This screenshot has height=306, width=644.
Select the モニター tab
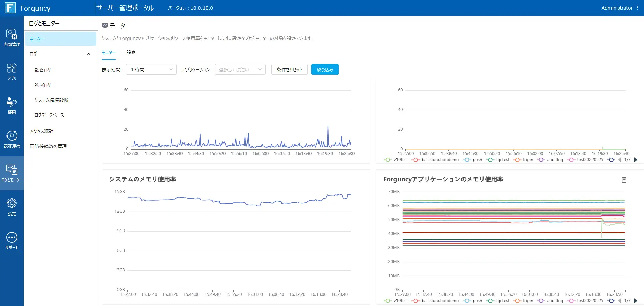[109, 53]
